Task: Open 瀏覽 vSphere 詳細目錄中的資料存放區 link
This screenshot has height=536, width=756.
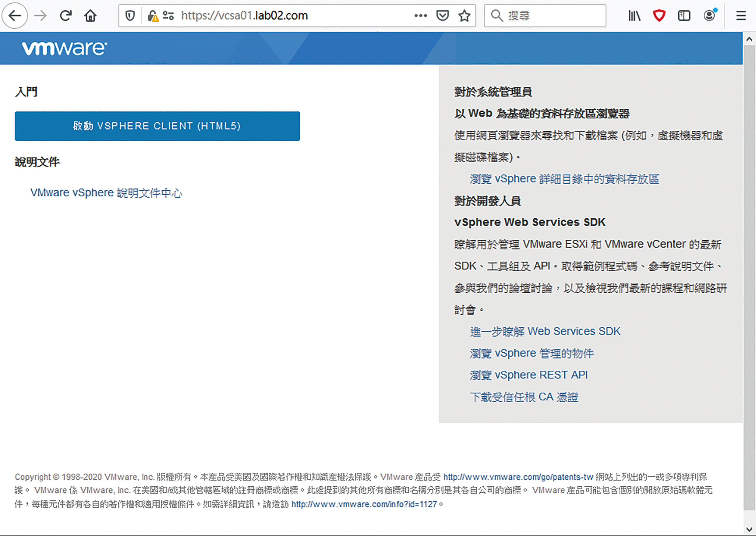Action: (564, 179)
